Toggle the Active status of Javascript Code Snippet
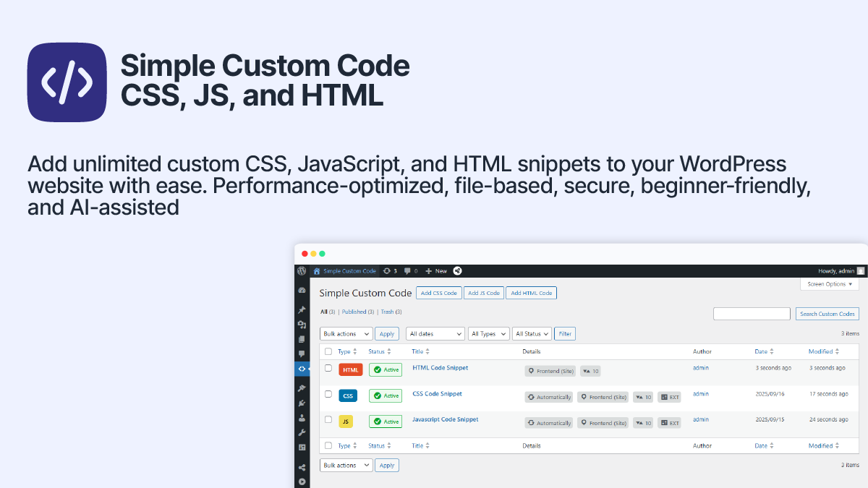The width and height of the screenshot is (868, 488). coord(386,421)
